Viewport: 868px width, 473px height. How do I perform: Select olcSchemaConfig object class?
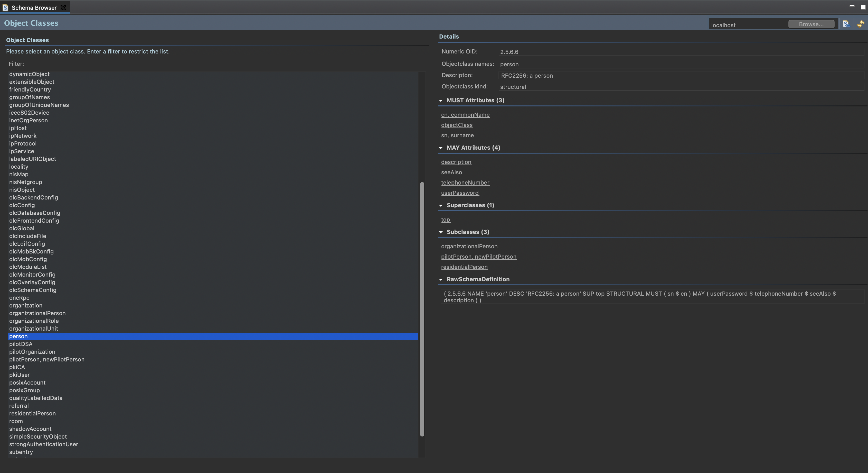[213, 290]
